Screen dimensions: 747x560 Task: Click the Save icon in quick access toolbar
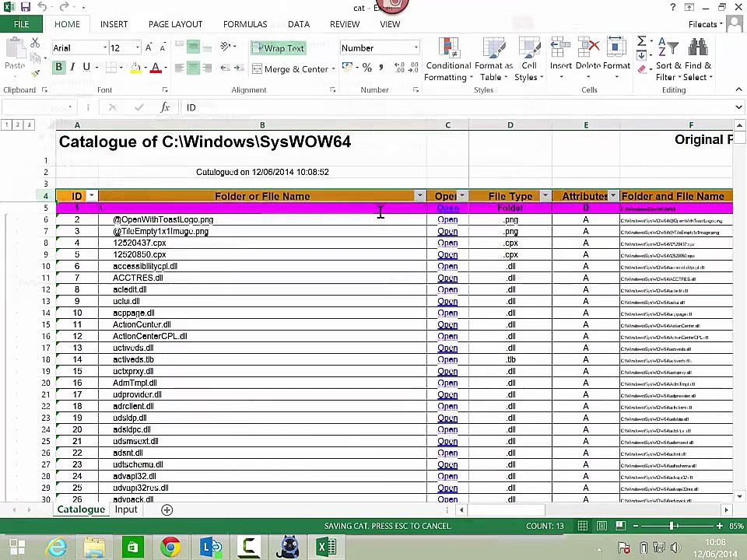[x=25, y=7]
